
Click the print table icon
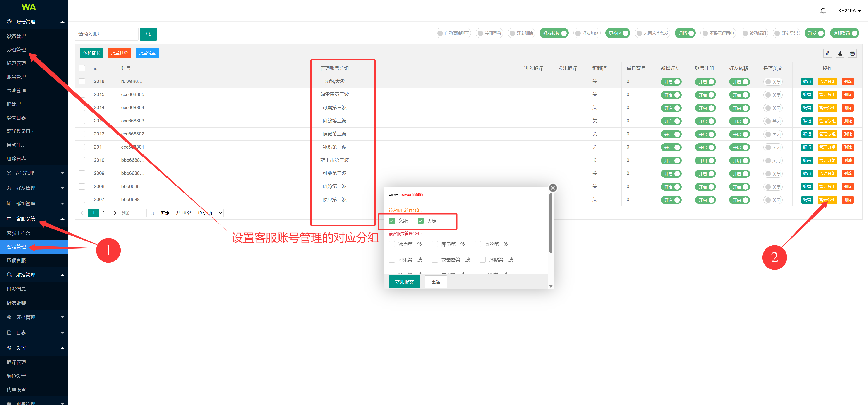(x=852, y=53)
